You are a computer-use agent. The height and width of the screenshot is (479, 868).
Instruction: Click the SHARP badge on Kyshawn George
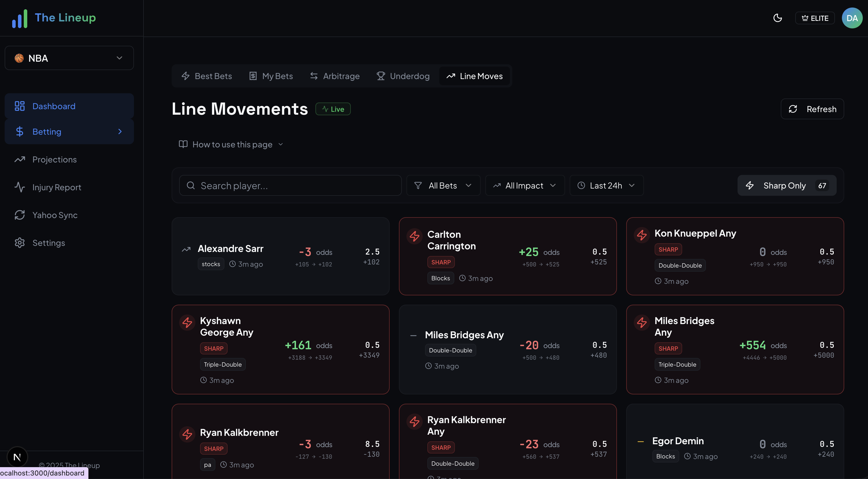click(x=214, y=348)
